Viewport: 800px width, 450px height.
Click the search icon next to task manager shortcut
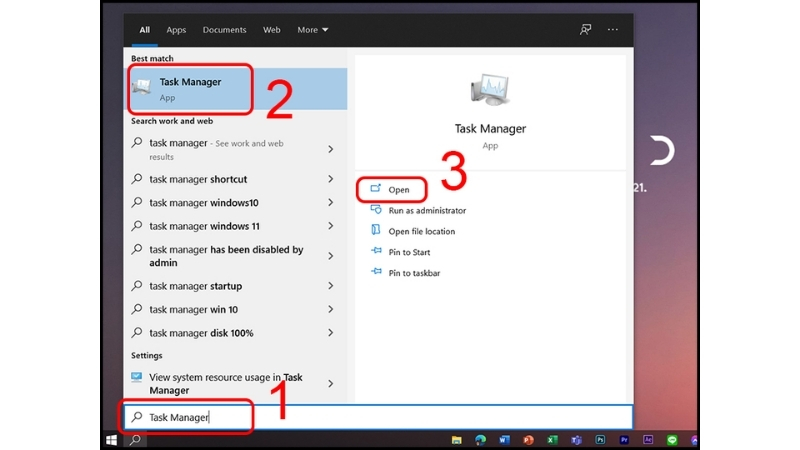coord(137,179)
